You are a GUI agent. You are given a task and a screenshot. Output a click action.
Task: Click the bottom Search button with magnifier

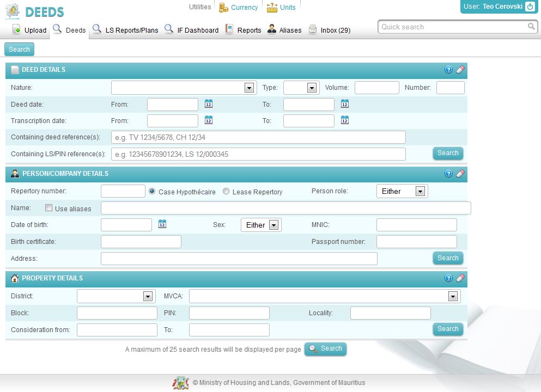[x=325, y=348]
